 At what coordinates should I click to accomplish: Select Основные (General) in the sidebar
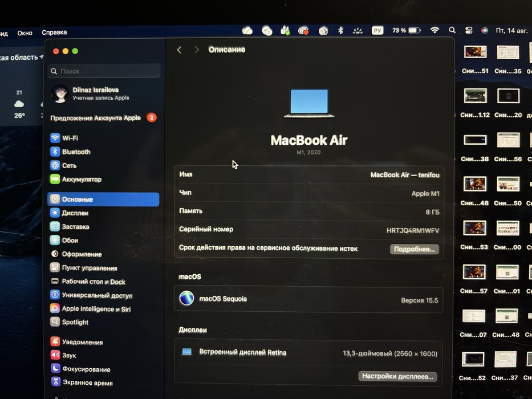[x=103, y=199]
